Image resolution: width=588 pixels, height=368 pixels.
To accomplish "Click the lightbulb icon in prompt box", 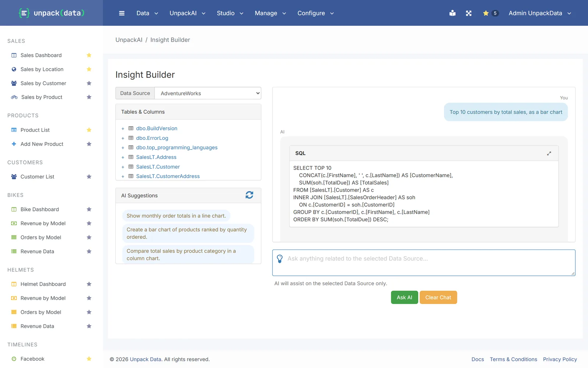I will [280, 259].
